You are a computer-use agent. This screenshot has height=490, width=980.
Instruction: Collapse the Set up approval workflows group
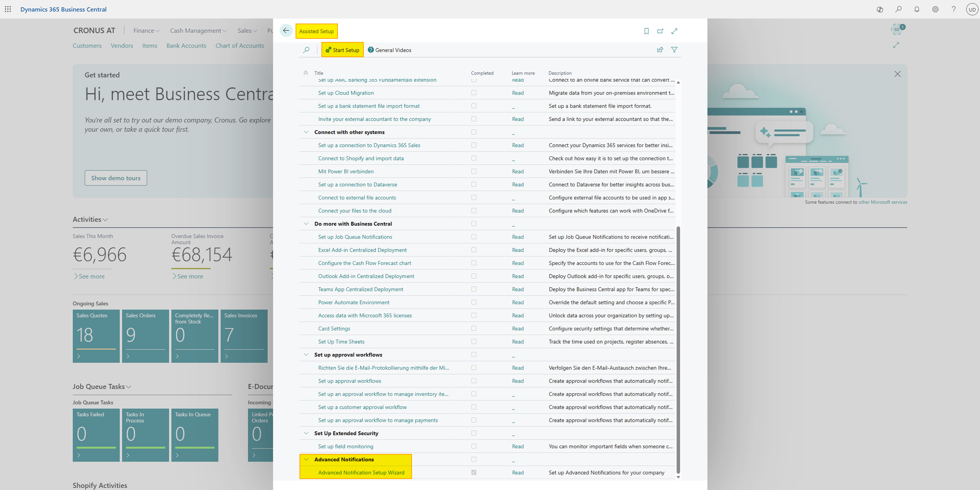306,355
